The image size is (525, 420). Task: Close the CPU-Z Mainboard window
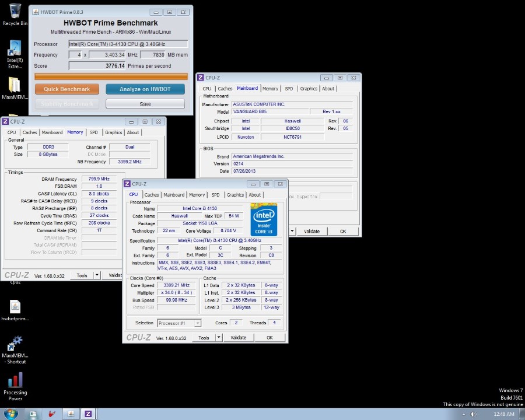pyautogui.click(x=353, y=78)
